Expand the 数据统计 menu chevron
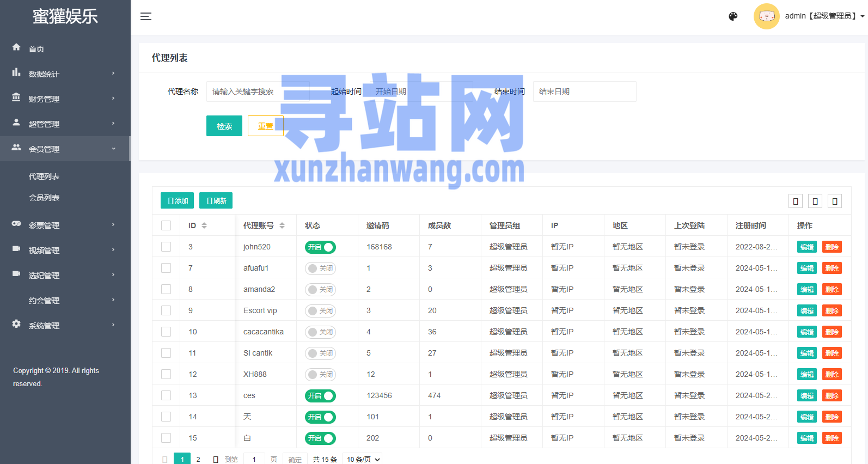The image size is (868, 464). [113, 74]
